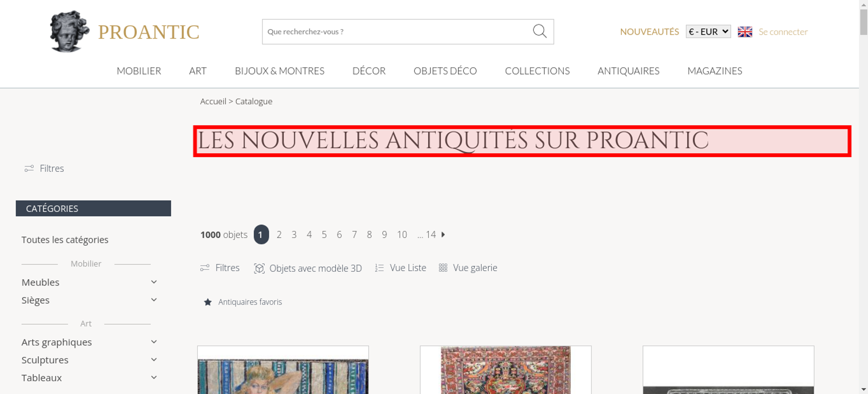This screenshot has height=394, width=868.
Task: Click the sidebar Filtres sliders icon
Action: 29,168
